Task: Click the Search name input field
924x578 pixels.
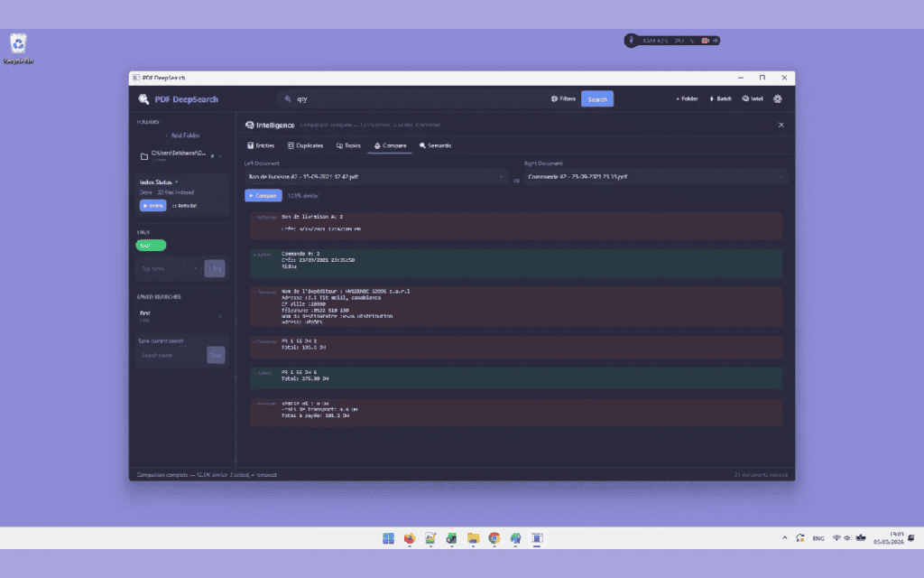Action: [171, 355]
